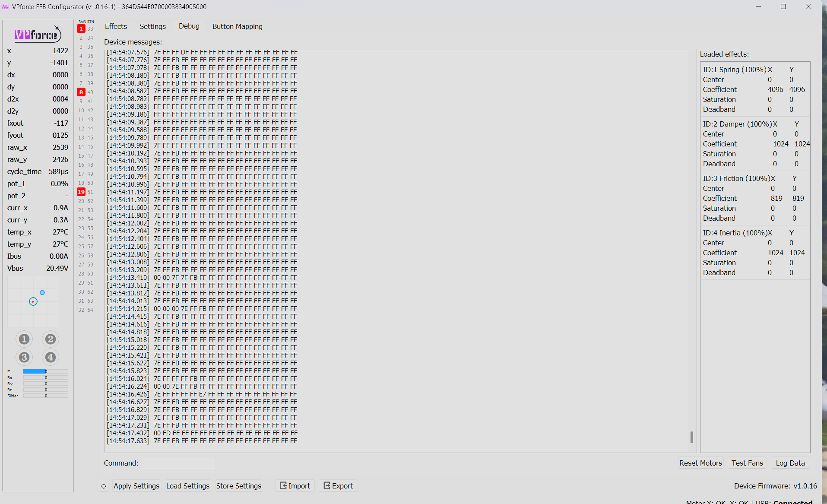This screenshot has width=827, height=504.
Task: Click Log Data
Action: (x=790, y=463)
